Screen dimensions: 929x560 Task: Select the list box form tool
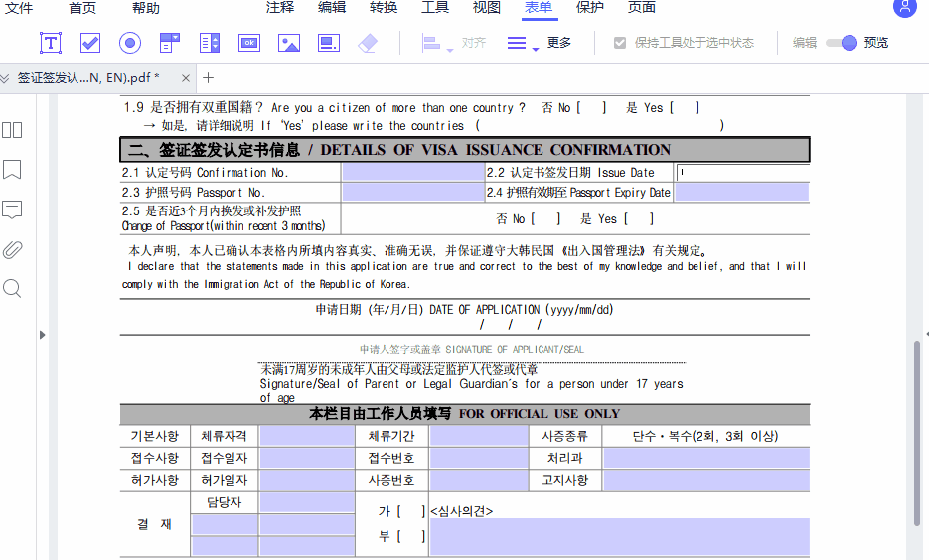[209, 43]
